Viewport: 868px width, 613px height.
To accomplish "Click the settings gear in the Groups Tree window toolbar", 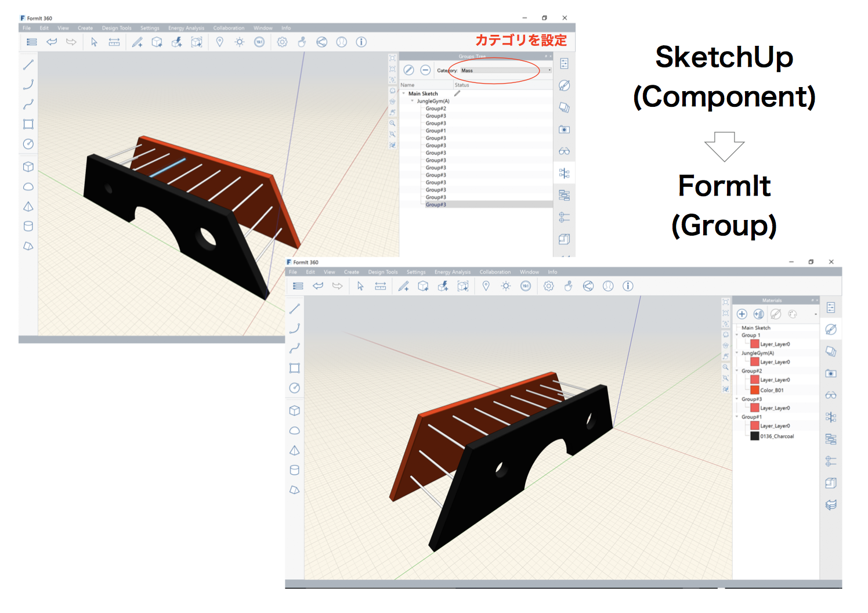I will coord(282,42).
